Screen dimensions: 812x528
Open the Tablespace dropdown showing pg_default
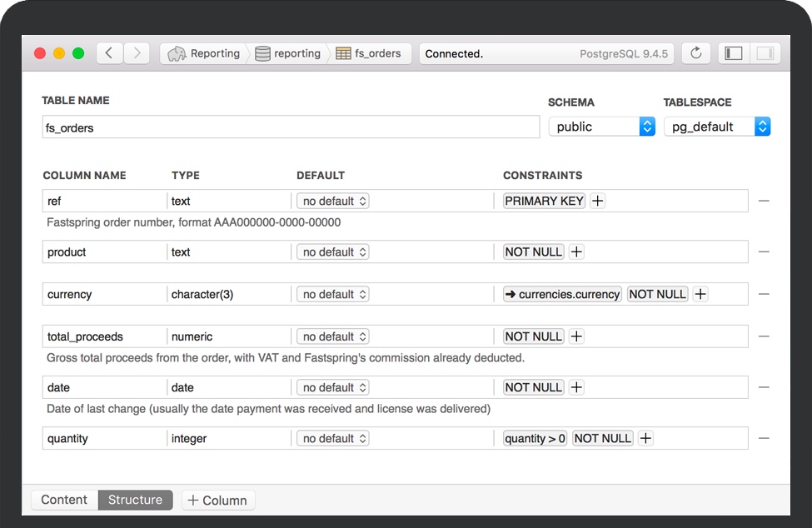tap(716, 127)
